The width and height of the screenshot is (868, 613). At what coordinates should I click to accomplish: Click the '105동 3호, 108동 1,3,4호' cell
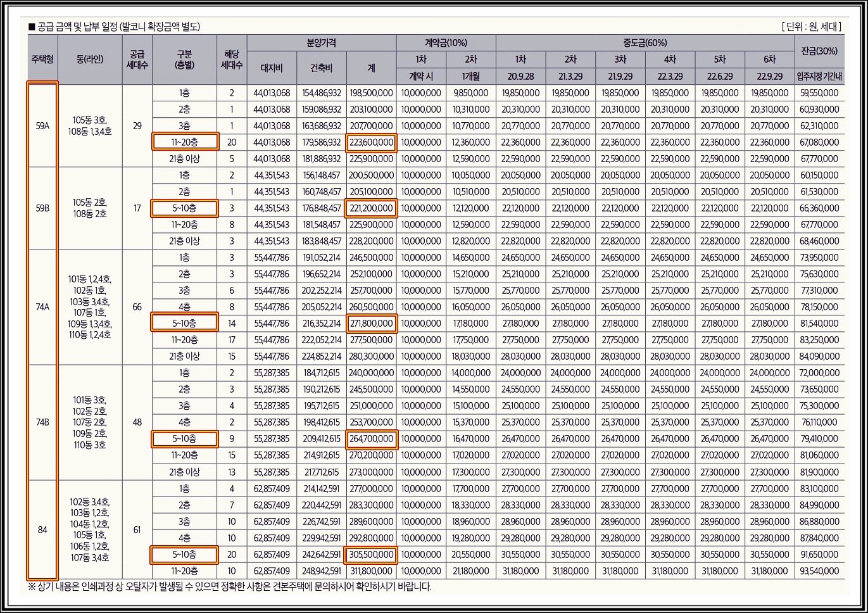(90, 126)
